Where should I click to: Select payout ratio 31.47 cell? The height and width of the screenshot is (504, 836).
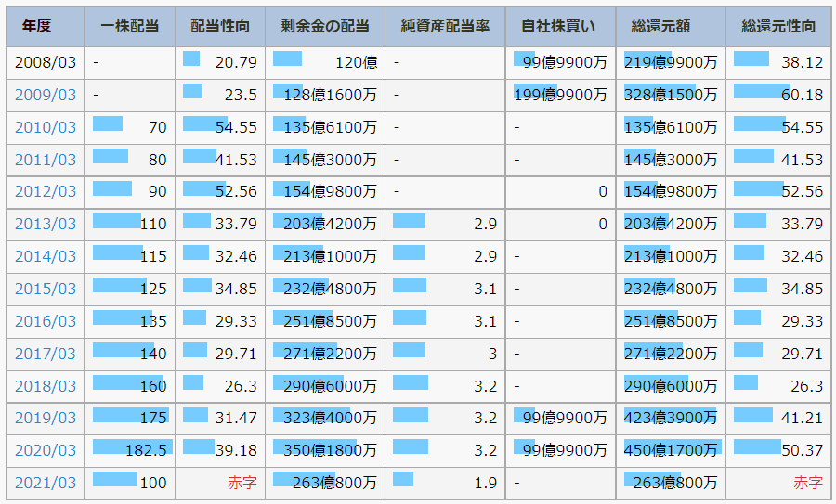point(219,418)
